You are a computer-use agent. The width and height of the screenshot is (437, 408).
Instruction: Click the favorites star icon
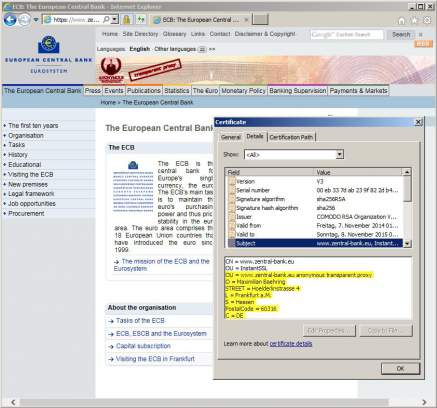[x=414, y=20]
